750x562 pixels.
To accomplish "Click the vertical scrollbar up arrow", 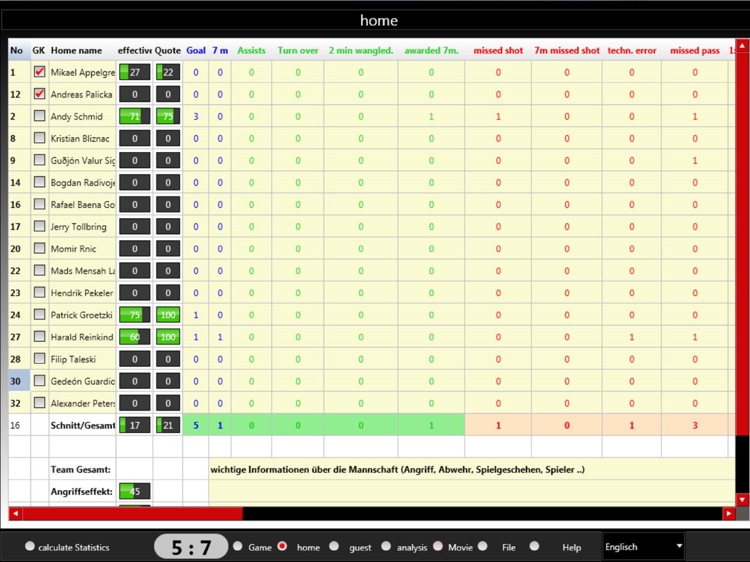I will 742,46.
